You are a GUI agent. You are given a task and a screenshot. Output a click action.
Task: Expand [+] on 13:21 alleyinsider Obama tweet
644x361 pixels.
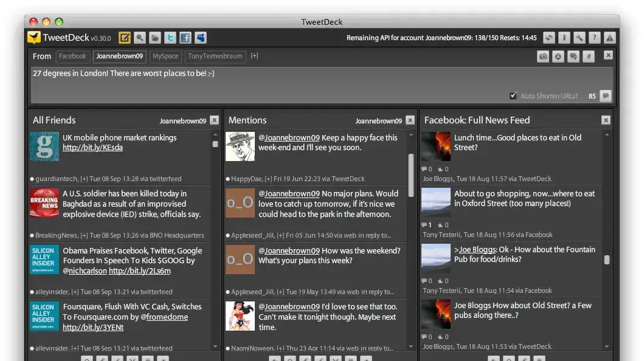tap(75, 292)
